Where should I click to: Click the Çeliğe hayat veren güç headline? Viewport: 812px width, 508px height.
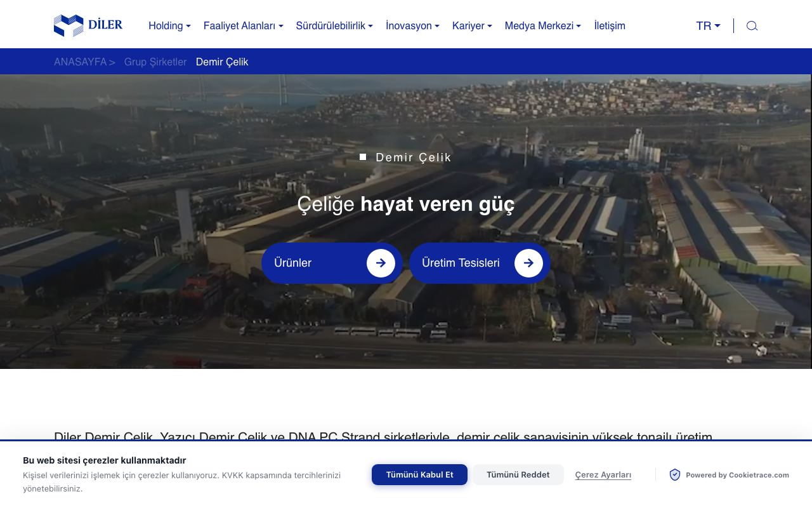click(406, 204)
